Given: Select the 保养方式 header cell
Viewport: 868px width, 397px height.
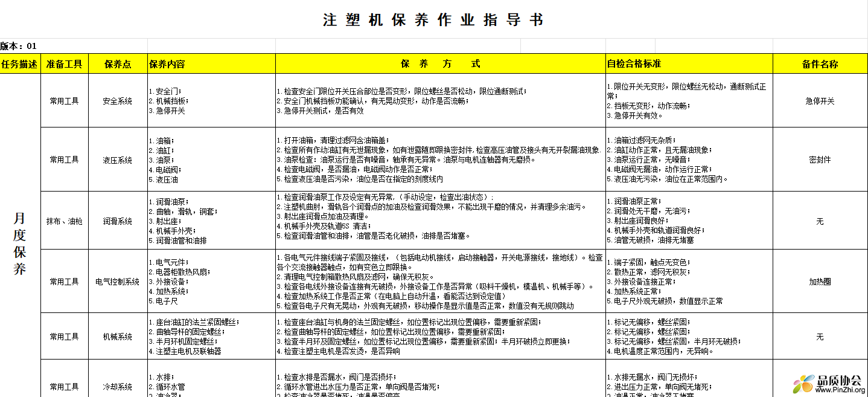Looking at the screenshot, I should (x=441, y=63).
